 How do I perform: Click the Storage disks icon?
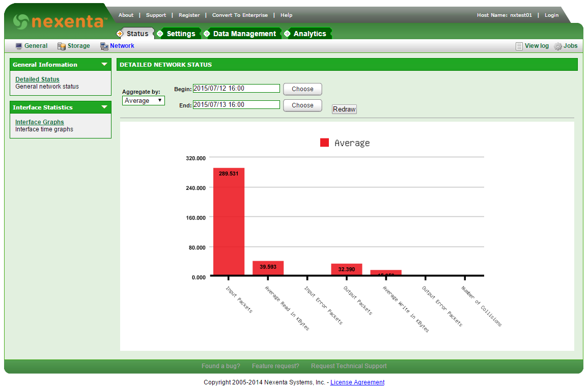click(62, 46)
